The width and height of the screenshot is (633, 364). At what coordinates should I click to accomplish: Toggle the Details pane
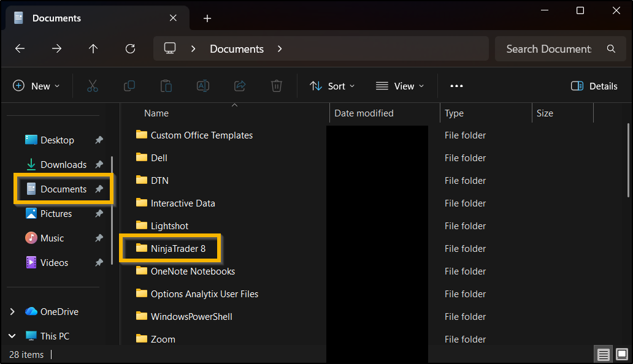594,86
